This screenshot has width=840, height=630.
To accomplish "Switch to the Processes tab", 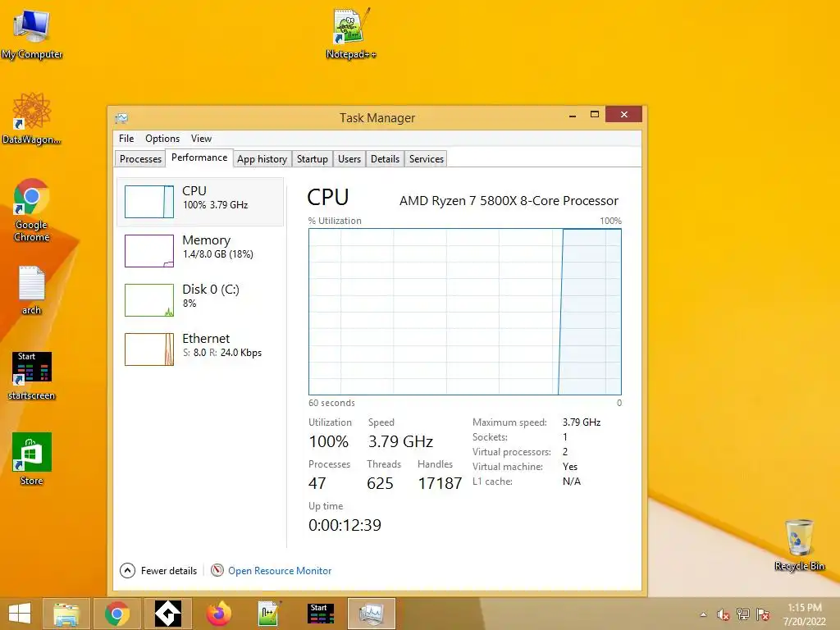I will [x=140, y=159].
